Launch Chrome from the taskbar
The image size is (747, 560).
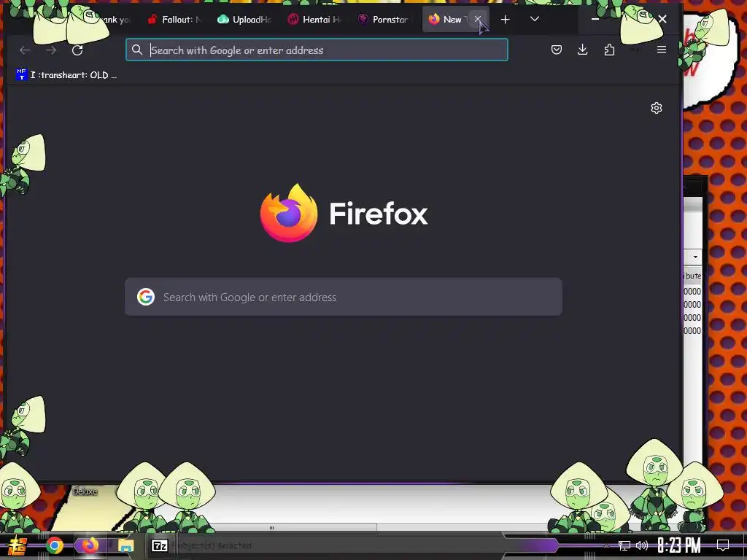point(54,545)
